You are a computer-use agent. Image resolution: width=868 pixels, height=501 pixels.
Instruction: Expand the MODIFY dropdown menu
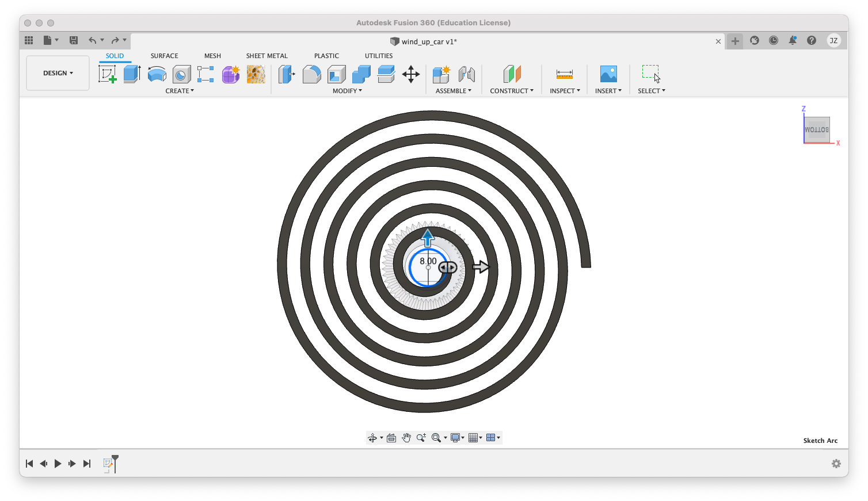(x=347, y=91)
